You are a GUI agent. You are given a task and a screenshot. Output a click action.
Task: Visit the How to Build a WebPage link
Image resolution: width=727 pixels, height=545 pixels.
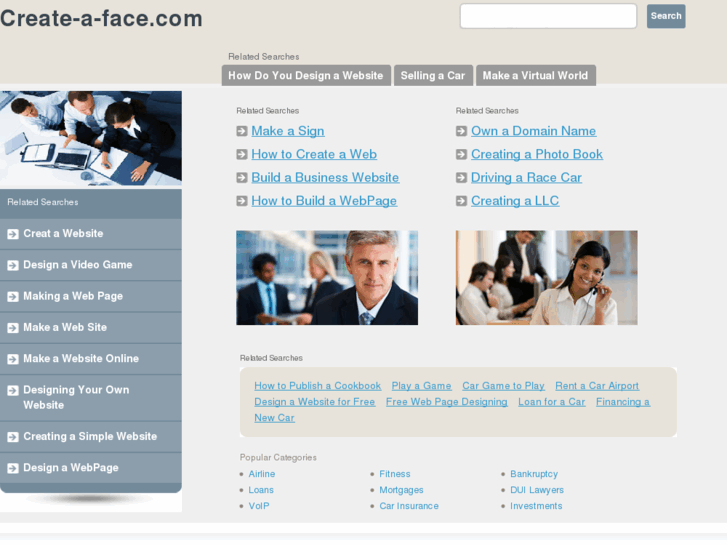click(324, 201)
